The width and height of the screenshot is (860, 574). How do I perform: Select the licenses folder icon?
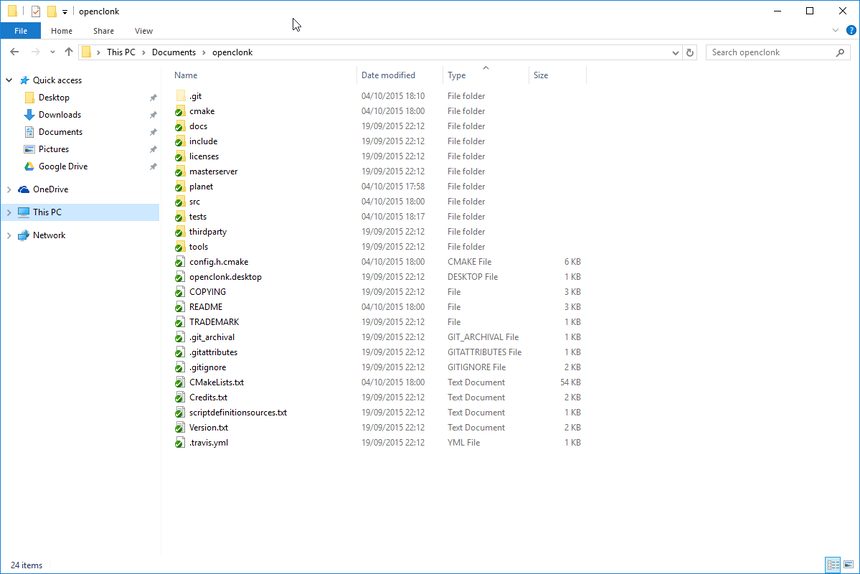pyautogui.click(x=179, y=156)
